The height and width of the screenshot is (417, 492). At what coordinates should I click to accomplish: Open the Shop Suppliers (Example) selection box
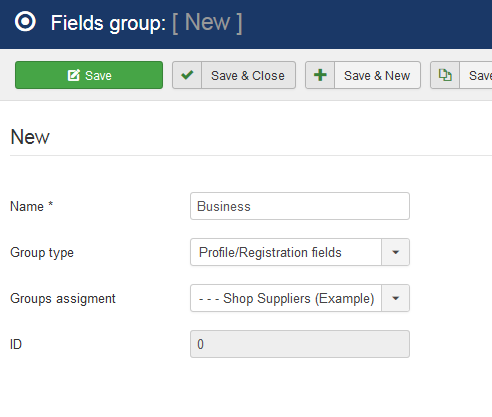[300, 298]
